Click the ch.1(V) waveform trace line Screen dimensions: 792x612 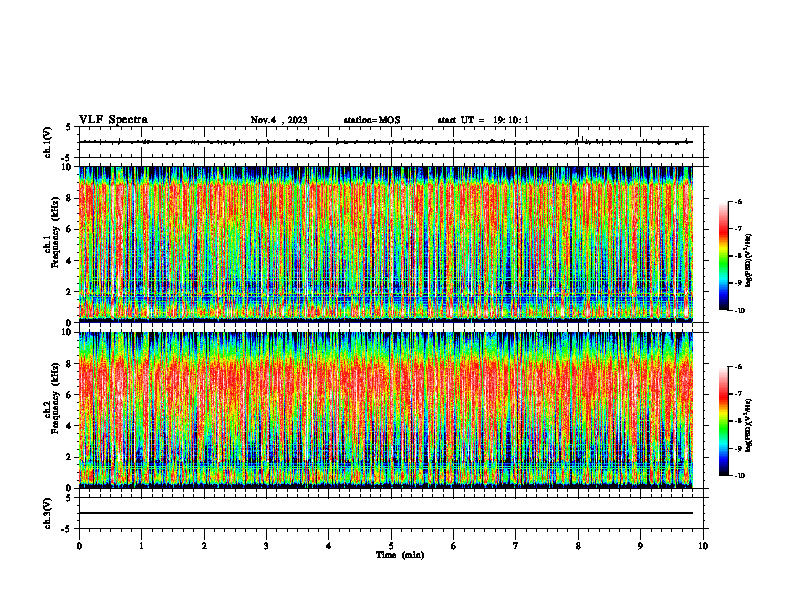[386, 142]
